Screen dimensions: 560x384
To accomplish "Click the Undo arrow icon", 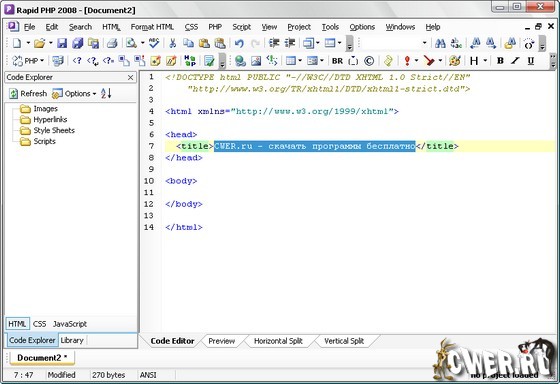I will point(239,43).
